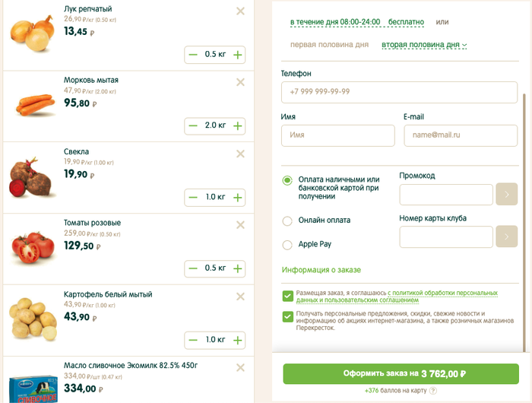Increase Лук репчатый quantity with plus
Screen dimensions: 532x403
(238, 55)
